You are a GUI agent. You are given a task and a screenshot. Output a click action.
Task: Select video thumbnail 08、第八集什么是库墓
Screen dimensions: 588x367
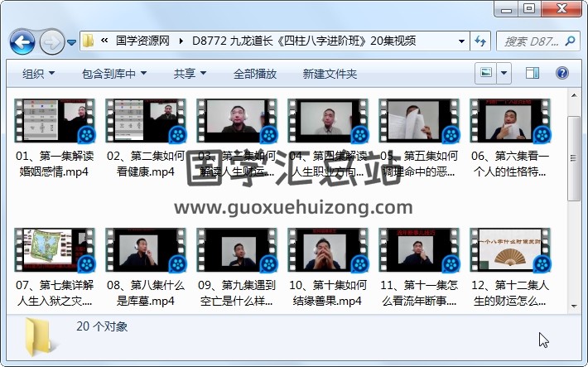point(146,250)
